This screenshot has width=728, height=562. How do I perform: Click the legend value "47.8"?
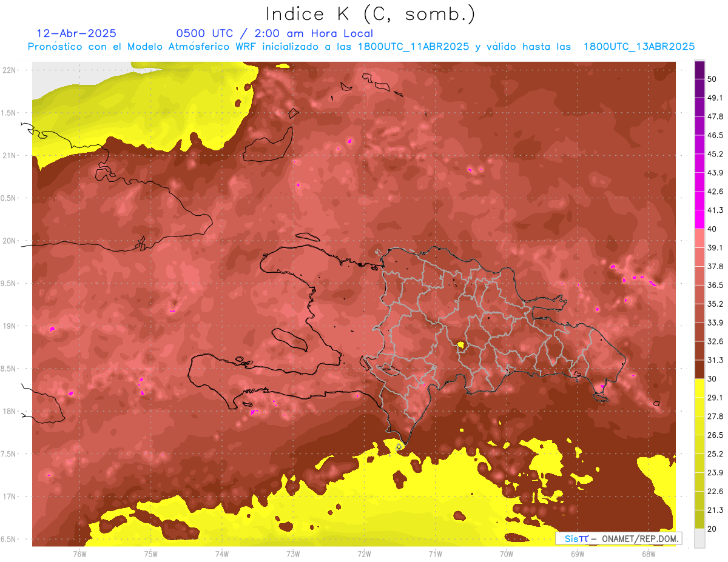click(x=715, y=116)
